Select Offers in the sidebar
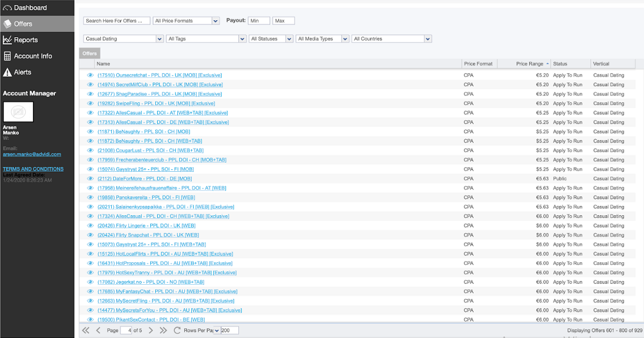644x338 pixels. tap(37, 24)
